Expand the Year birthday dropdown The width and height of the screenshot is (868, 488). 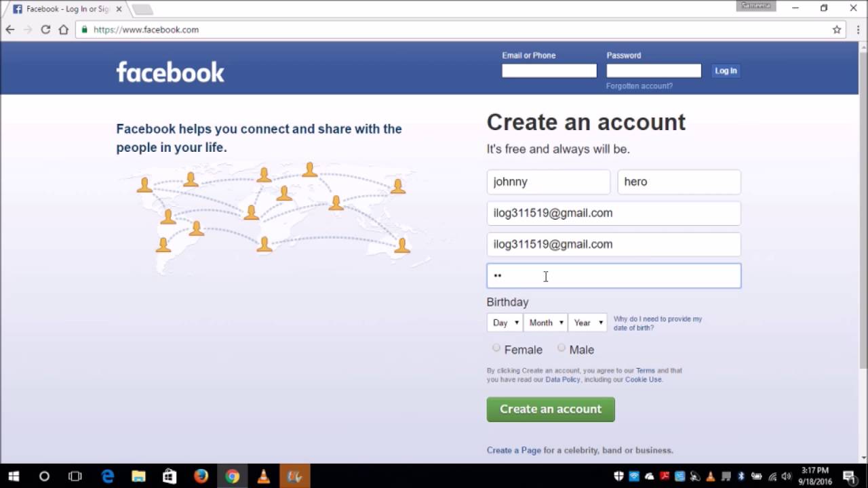click(x=588, y=323)
